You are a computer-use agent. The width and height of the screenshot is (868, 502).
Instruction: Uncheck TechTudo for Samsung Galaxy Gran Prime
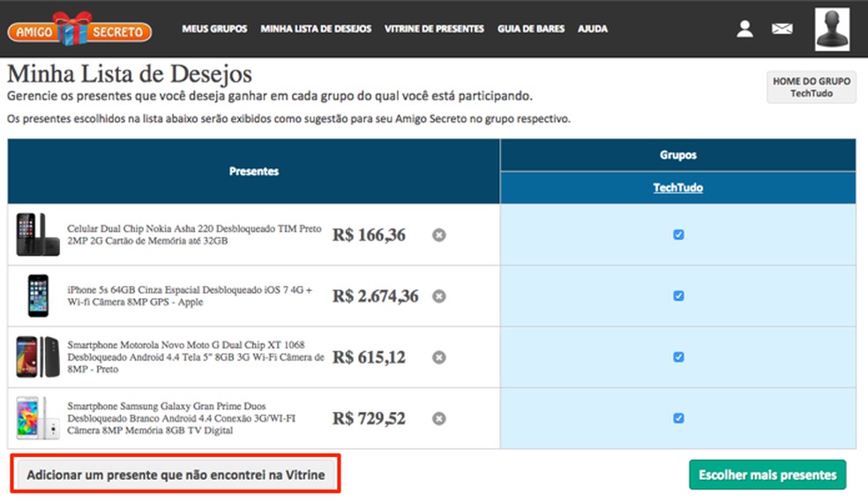coord(678,418)
